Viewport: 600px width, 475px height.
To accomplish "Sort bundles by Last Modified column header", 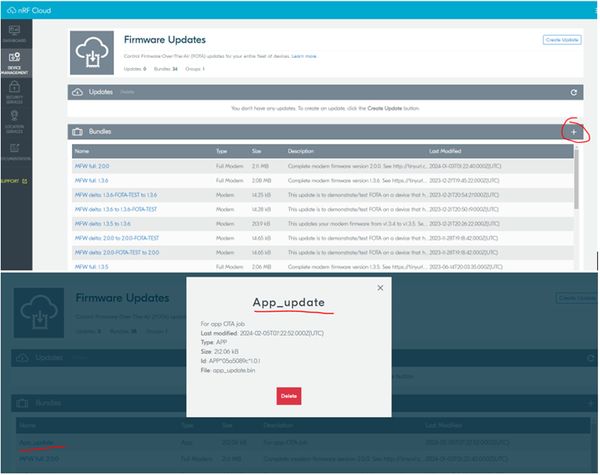I will [445, 151].
